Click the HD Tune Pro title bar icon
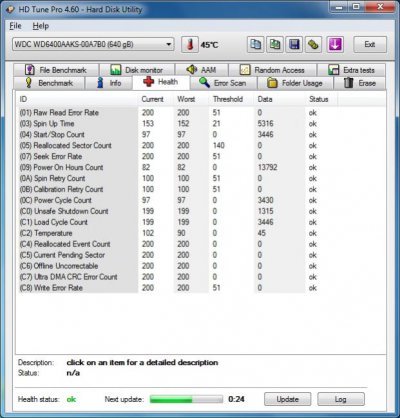Screen dimensions: 400x418 (10, 9)
